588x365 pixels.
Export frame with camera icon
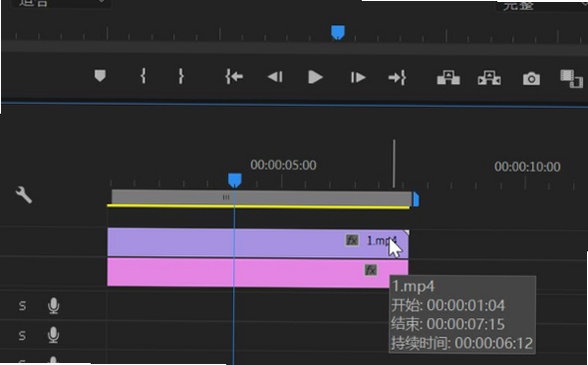coord(531,79)
